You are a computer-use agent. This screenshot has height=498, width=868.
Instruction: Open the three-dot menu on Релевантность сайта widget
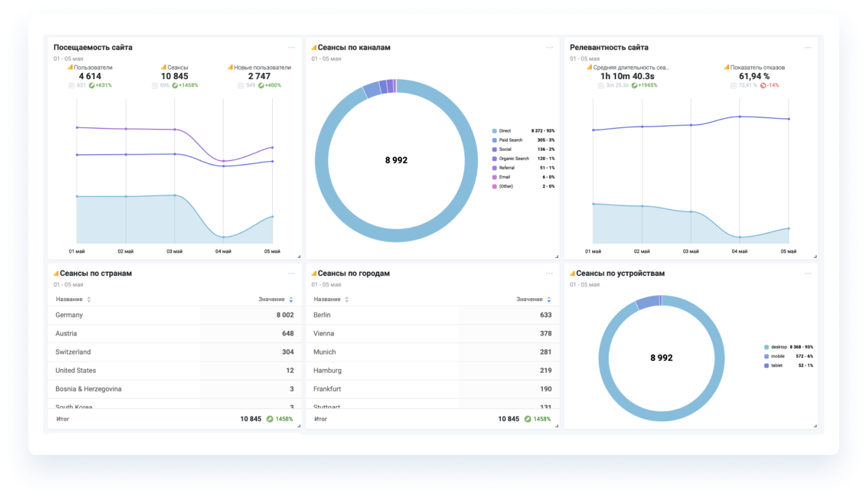point(808,48)
